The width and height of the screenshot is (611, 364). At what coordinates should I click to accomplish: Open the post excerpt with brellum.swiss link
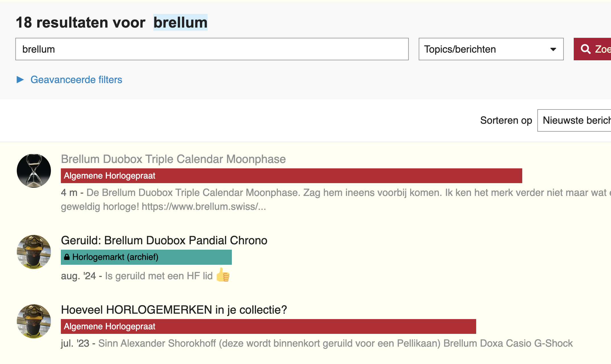tap(336, 200)
